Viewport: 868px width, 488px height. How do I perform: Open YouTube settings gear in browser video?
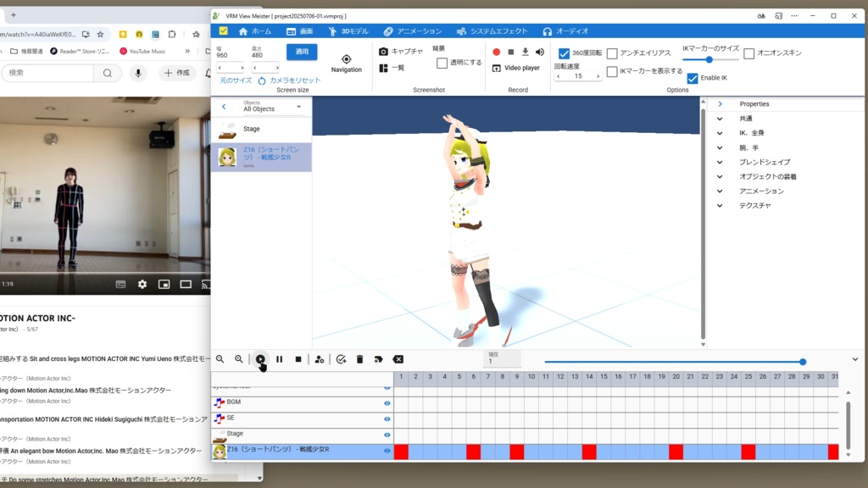(142, 284)
